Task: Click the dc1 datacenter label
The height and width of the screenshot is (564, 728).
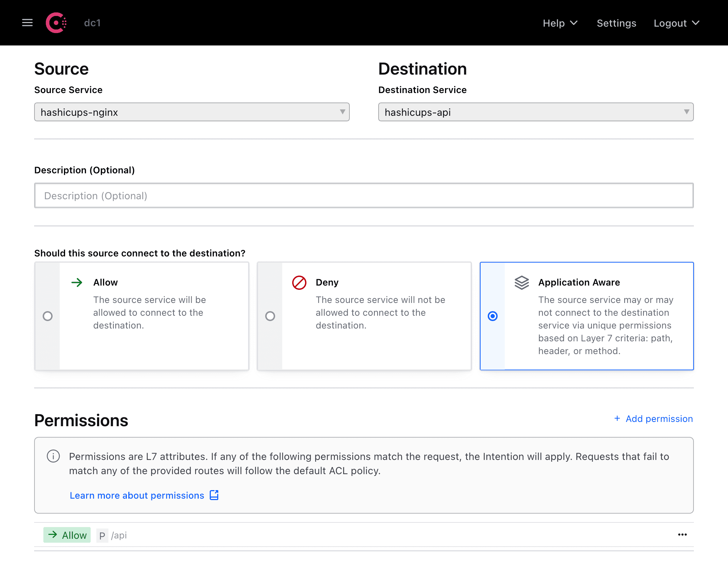Action: 92,23
